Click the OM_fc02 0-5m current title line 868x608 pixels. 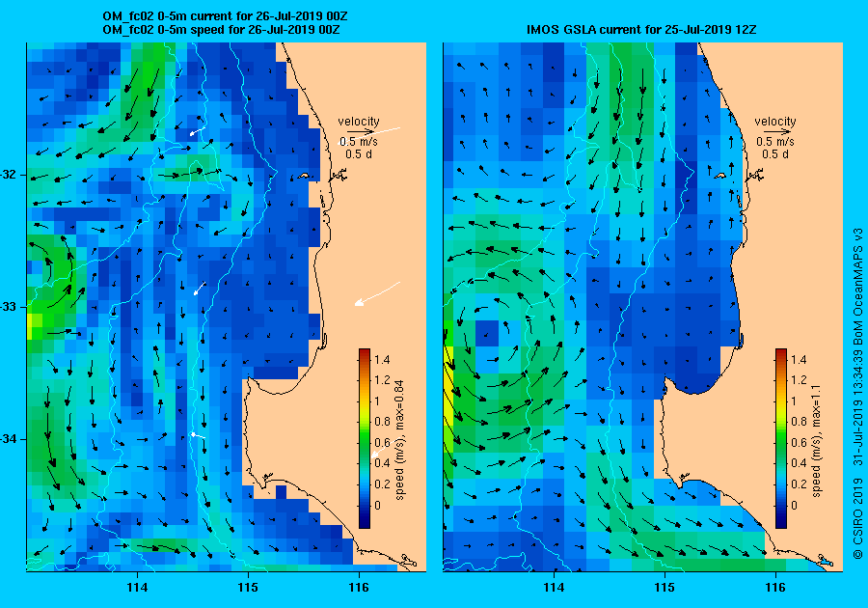pos(225,16)
